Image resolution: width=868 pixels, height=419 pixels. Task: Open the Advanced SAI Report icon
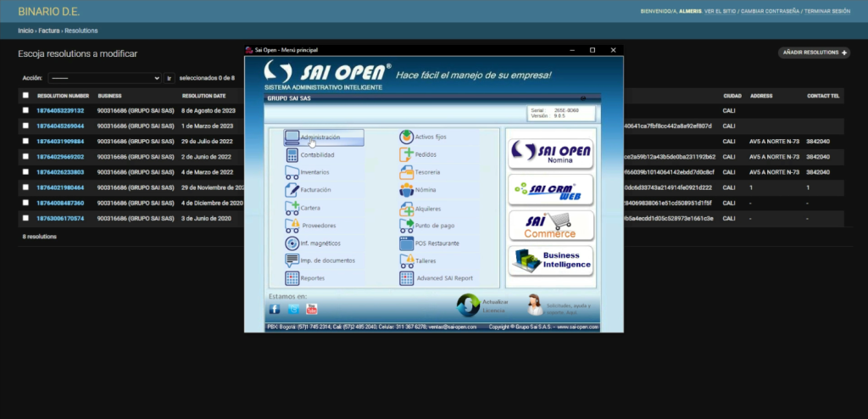(x=406, y=278)
